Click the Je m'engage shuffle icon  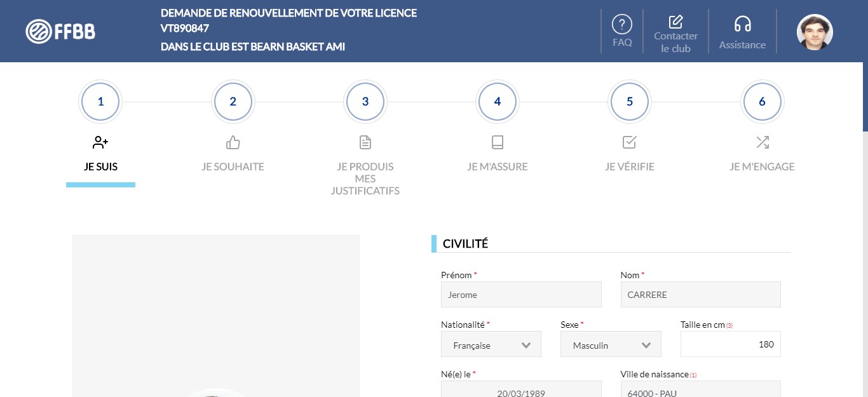762,142
